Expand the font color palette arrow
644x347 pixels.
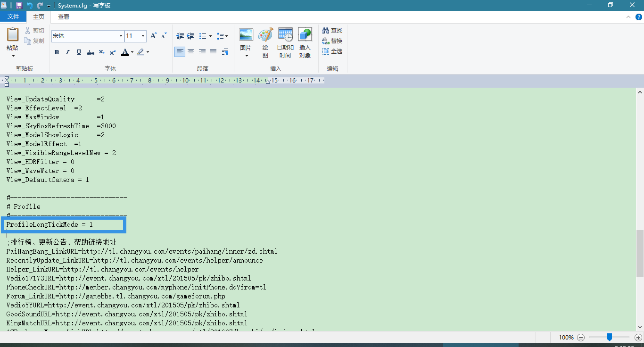click(132, 52)
